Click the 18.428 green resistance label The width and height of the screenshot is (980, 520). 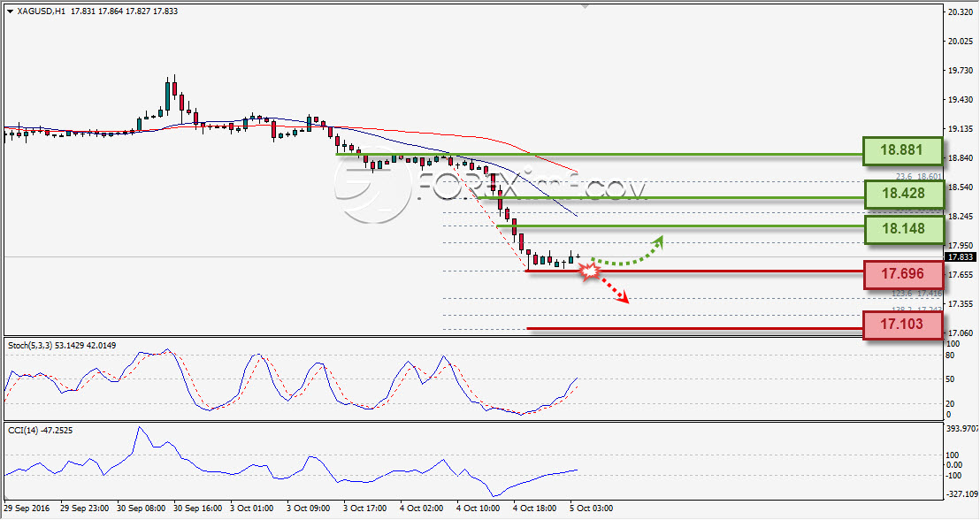[904, 194]
